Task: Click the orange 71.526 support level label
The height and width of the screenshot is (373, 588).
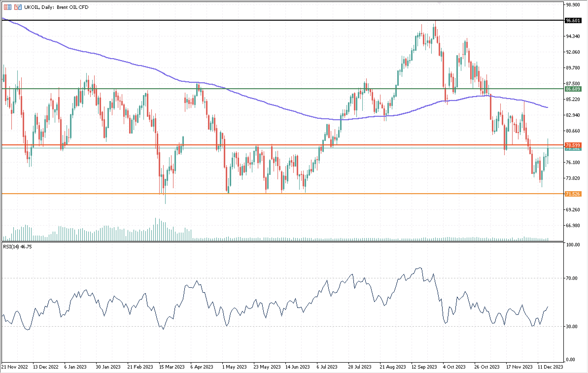Action: (573, 194)
